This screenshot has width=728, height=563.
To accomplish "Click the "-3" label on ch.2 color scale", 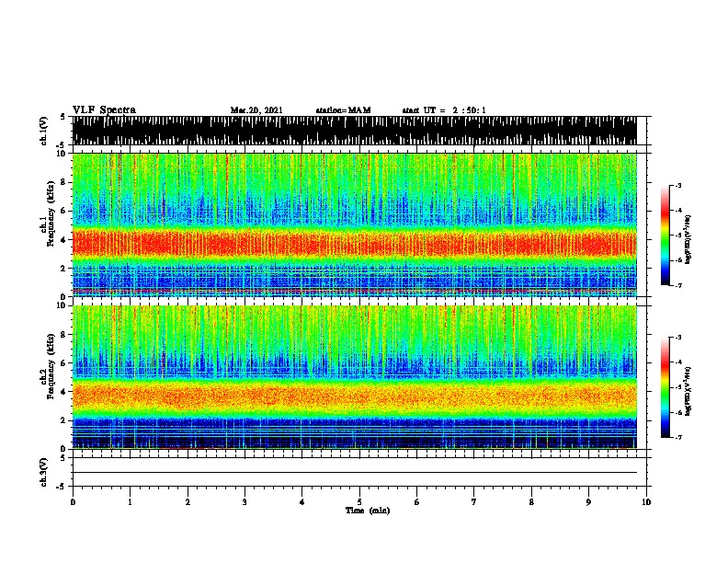I will pyautogui.click(x=678, y=338).
